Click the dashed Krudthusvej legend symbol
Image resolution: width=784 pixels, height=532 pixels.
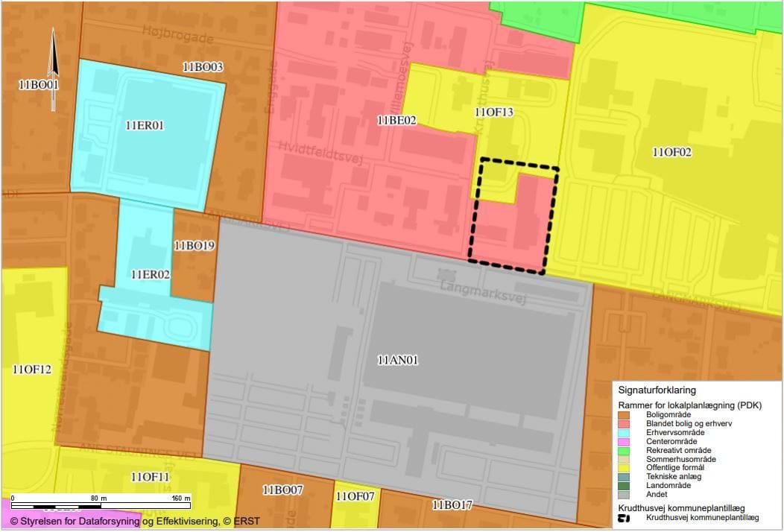pyautogui.click(x=623, y=518)
